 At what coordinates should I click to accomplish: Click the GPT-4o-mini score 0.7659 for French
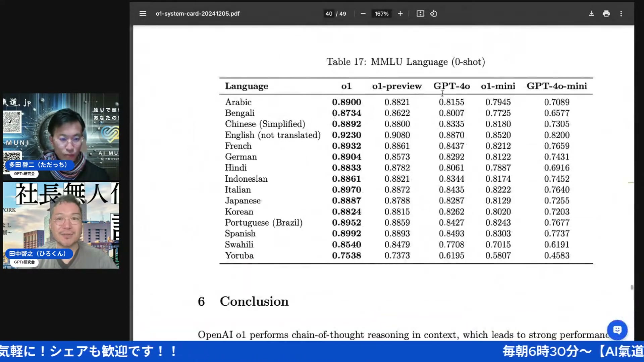[557, 146]
